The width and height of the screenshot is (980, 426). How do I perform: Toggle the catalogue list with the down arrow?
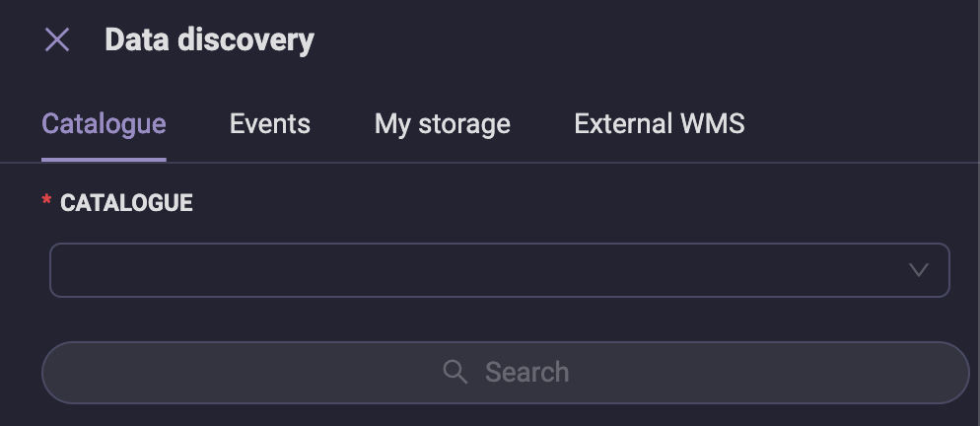[x=918, y=270]
